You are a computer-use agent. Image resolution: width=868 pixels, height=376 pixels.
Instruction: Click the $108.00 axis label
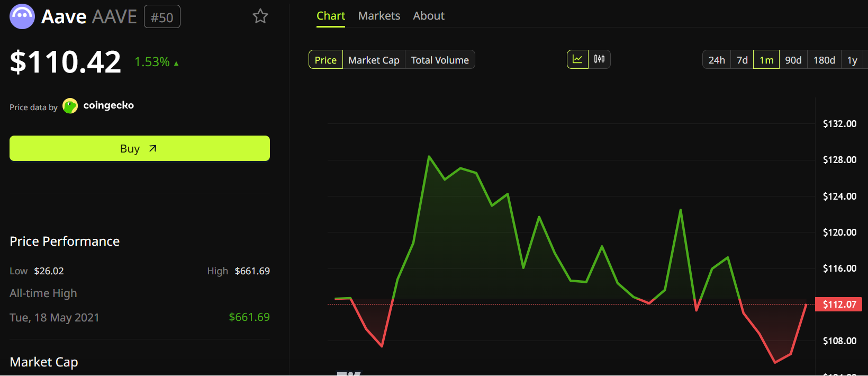point(839,341)
